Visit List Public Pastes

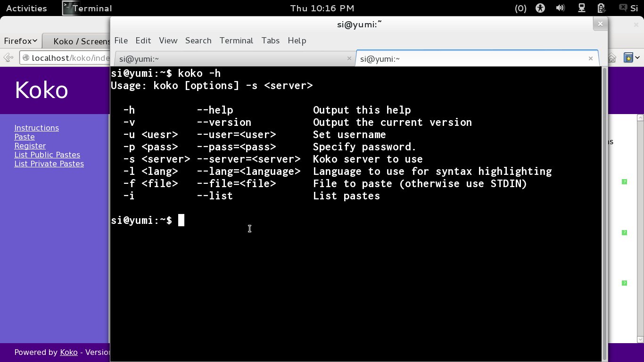pyautogui.click(x=47, y=155)
